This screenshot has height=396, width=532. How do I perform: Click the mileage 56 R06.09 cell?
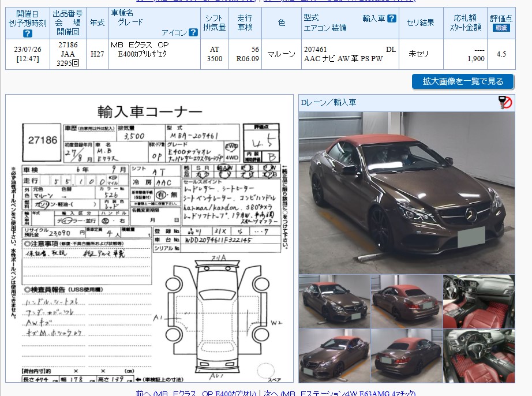point(245,54)
